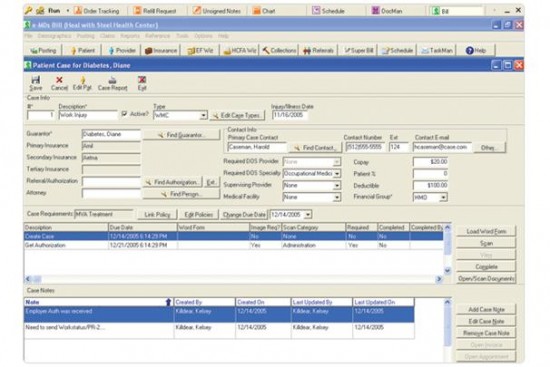Click the Add Case Note button
Screen dimensions: 550x367
[486, 309]
